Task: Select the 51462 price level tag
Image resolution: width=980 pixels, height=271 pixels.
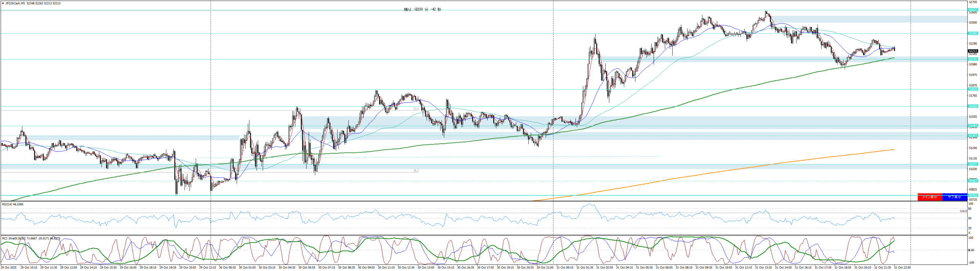Action: click(x=973, y=126)
